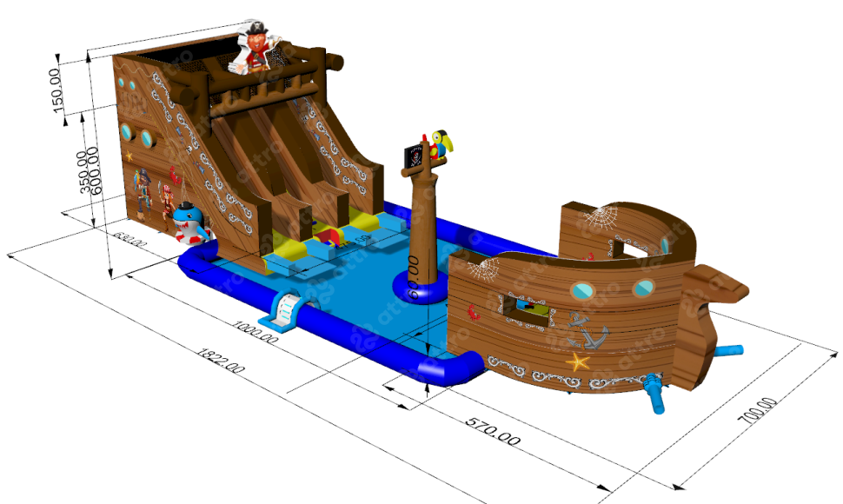Viewport: 843px width, 504px height.
Task: Select the orange starfish near the anchor
Action: pyautogui.click(x=577, y=361)
